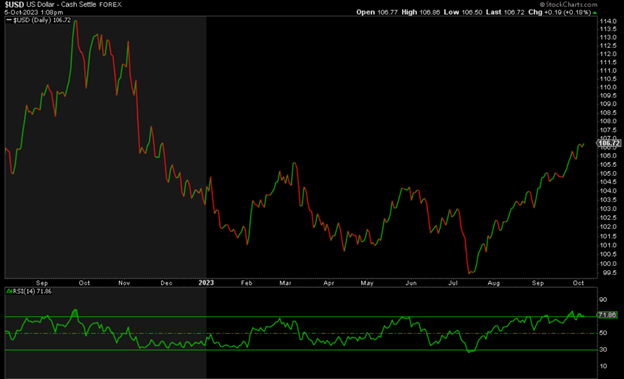The width and height of the screenshot is (624, 379).
Task: Click the small RSI line icon beside RSI(14)
Action: coord(9,291)
